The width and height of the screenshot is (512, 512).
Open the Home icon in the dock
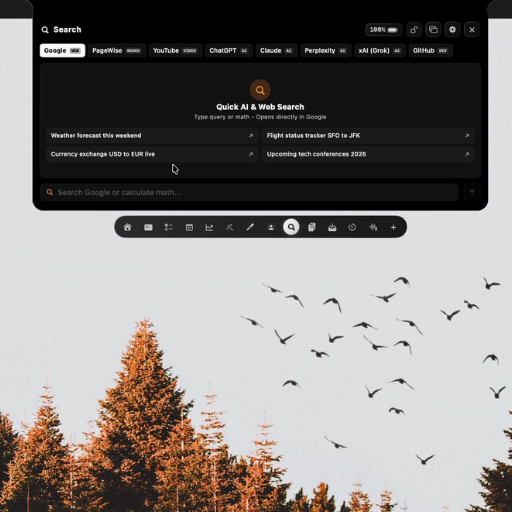pos(127,227)
